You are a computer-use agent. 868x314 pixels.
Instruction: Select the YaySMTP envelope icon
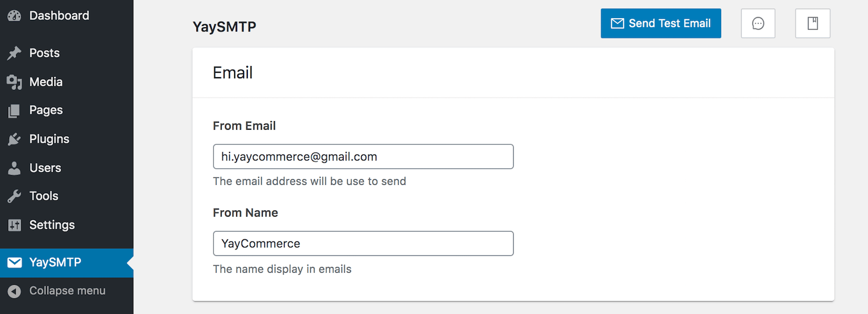coord(14,262)
